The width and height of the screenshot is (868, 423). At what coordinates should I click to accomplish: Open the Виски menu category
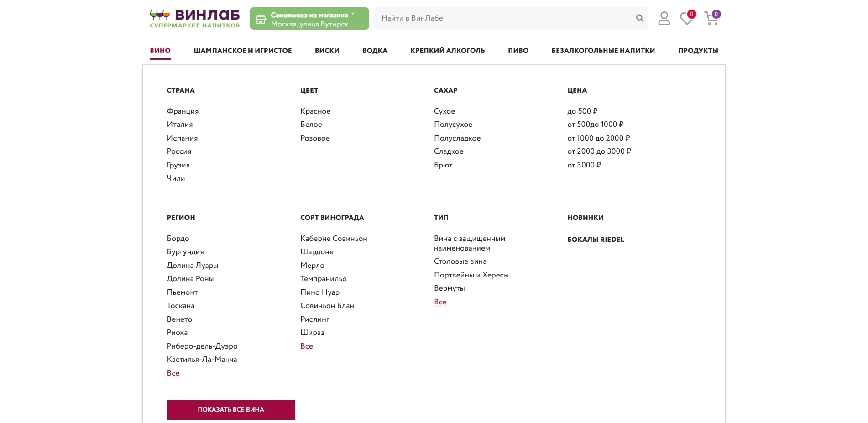click(327, 51)
